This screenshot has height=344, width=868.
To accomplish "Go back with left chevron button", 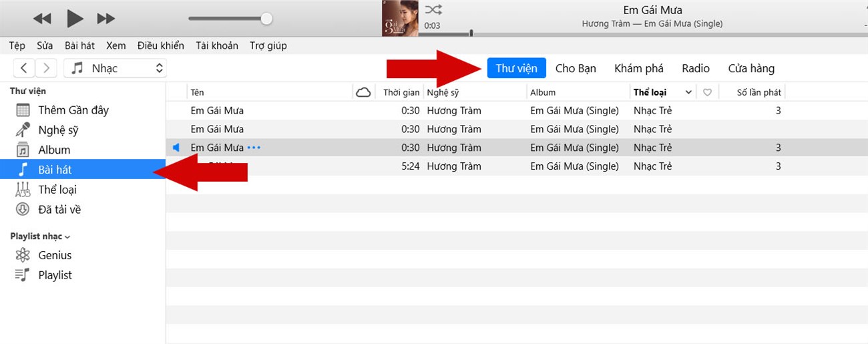I will [25, 68].
